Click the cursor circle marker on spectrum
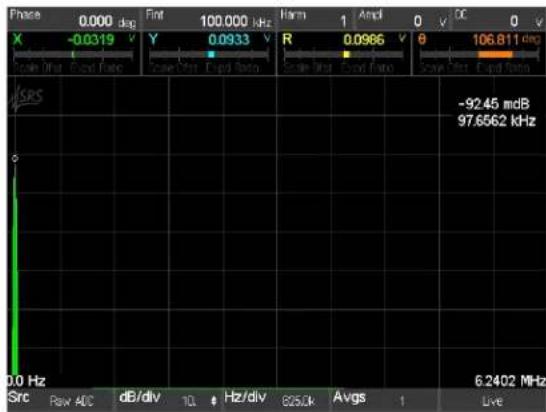 tap(15, 158)
